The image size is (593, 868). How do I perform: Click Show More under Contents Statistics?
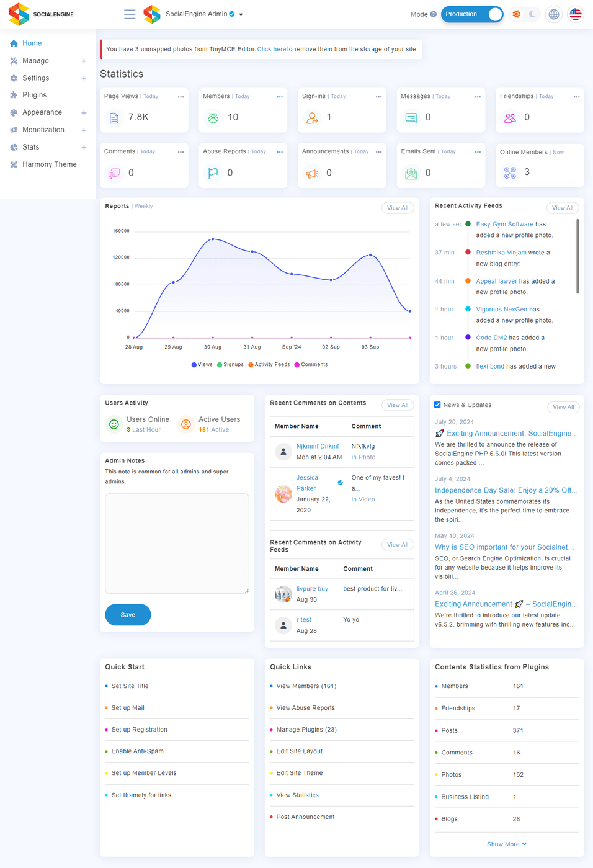pyautogui.click(x=506, y=844)
